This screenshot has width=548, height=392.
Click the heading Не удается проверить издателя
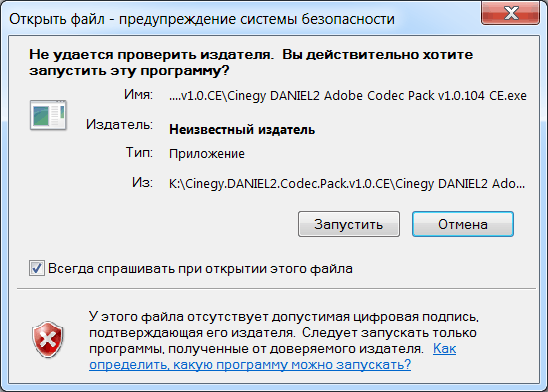click(251, 62)
